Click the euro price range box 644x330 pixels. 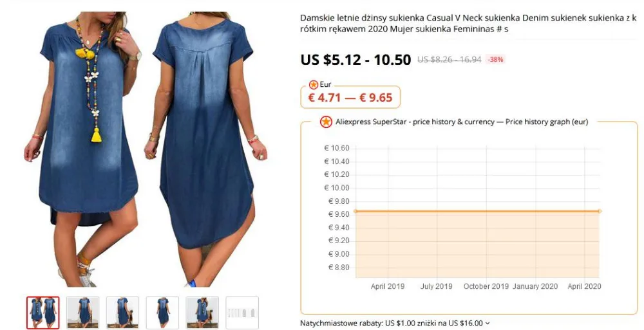[x=350, y=97]
